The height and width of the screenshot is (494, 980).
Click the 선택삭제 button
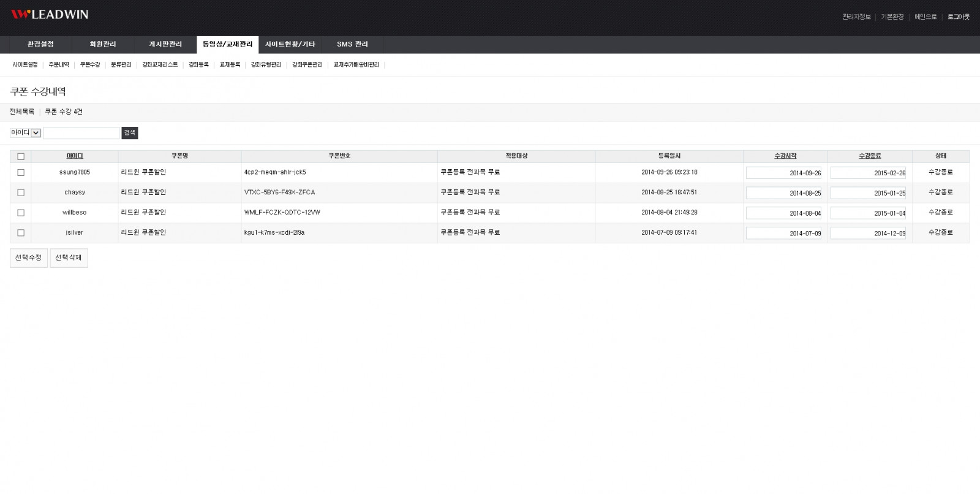(x=69, y=258)
